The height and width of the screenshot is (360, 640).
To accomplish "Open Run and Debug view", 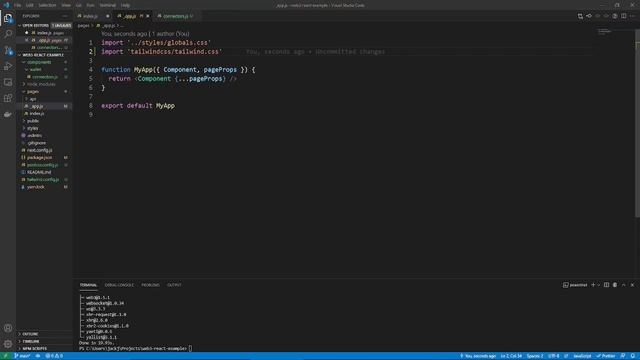I will tap(8, 66).
